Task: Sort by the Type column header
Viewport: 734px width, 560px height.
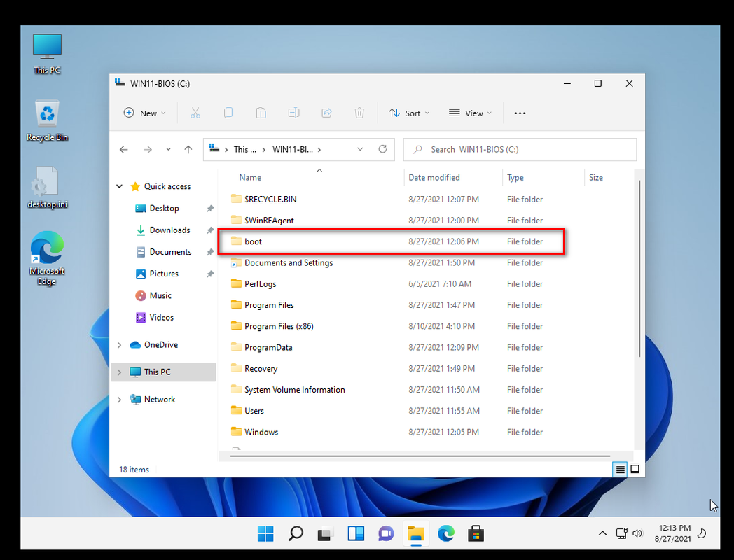Action: 515,177
